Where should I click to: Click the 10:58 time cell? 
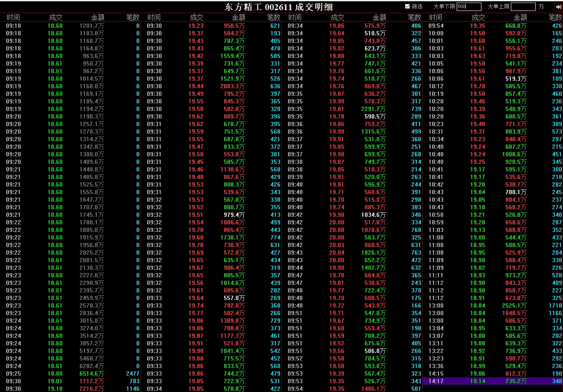click(x=436, y=215)
